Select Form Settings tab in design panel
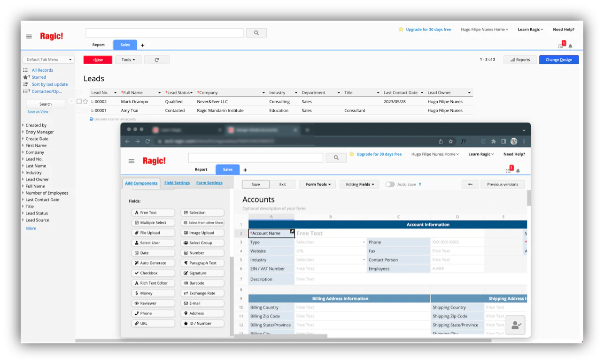 (209, 183)
